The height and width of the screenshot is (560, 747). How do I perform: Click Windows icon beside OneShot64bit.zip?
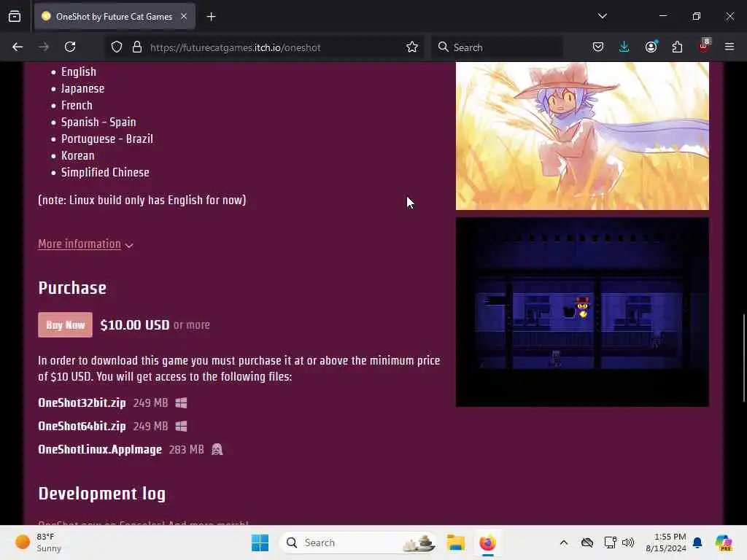coord(181,426)
